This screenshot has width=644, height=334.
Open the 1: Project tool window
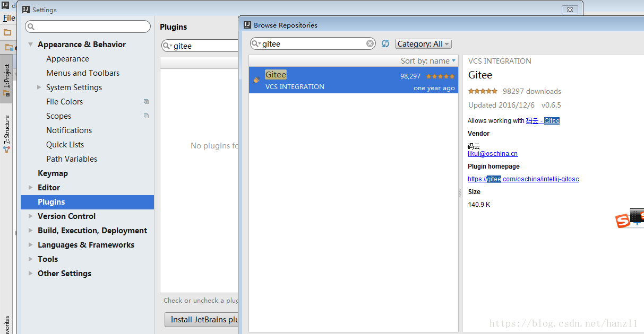(x=7, y=78)
